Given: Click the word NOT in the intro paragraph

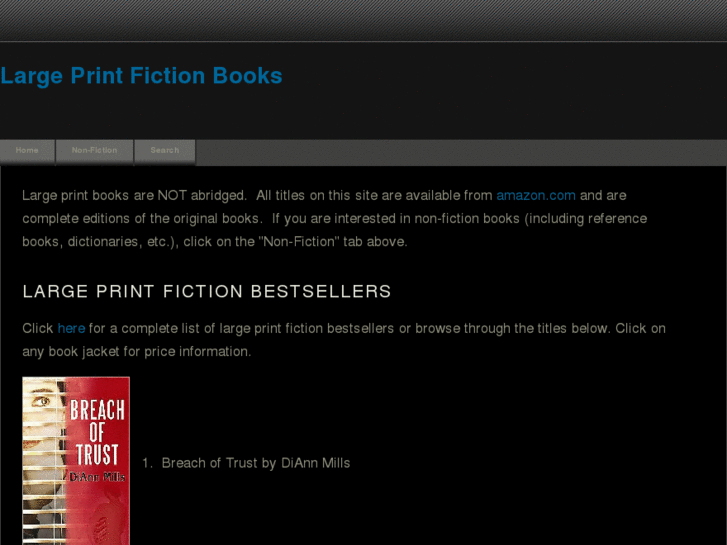Looking at the screenshot, I should tap(172, 195).
